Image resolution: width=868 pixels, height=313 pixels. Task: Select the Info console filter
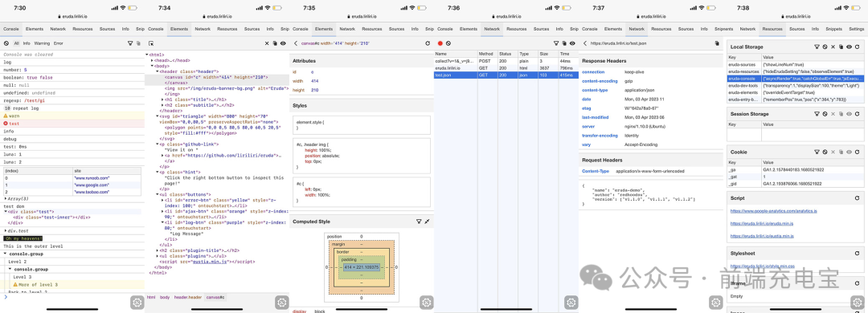coord(27,43)
